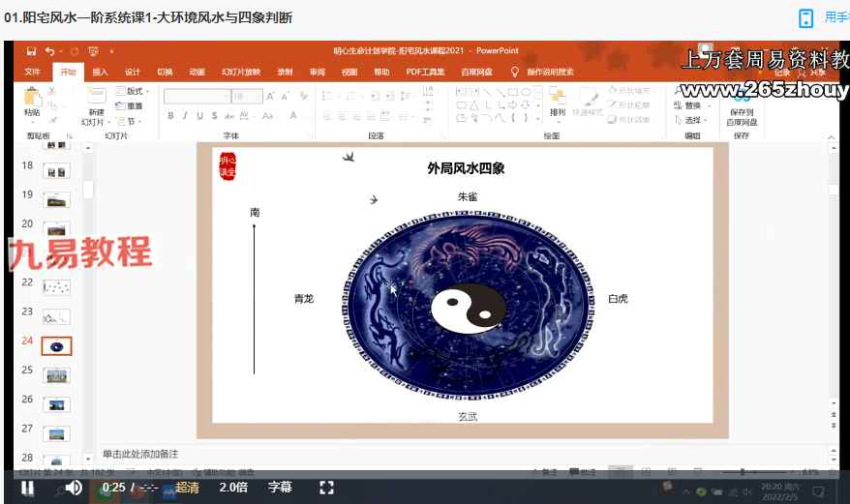Pause the video playback
The width and height of the screenshot is (850, 504).
pyautogui.click(x=28, y=488)
